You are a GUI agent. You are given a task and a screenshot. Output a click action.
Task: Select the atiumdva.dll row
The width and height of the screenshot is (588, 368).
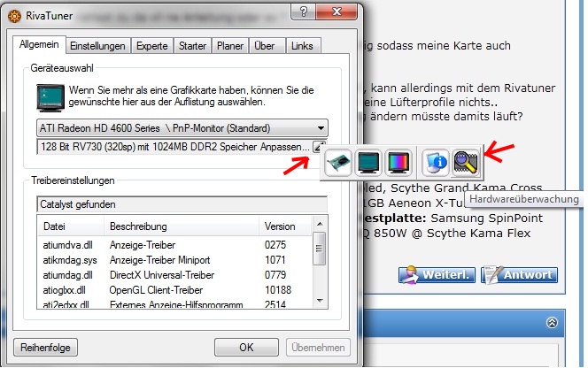pyautogui.click(x=174, y=245)
